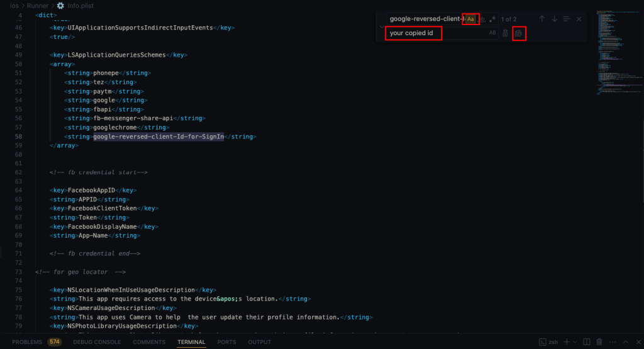Click the 'phonepe' string on line 51

pyautogui.click(x=106, y=73)
